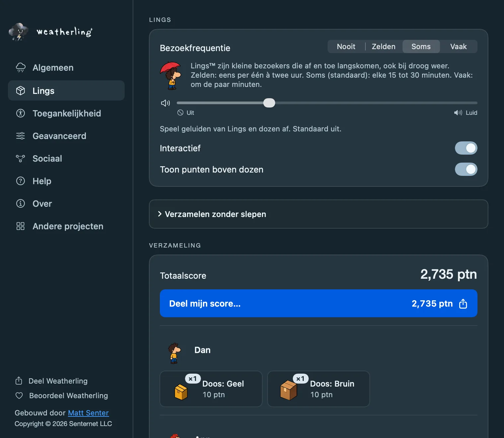The height and width of the screenshot is (438, 504).
Task: View Andere projecten
Action: coord(66,226)
